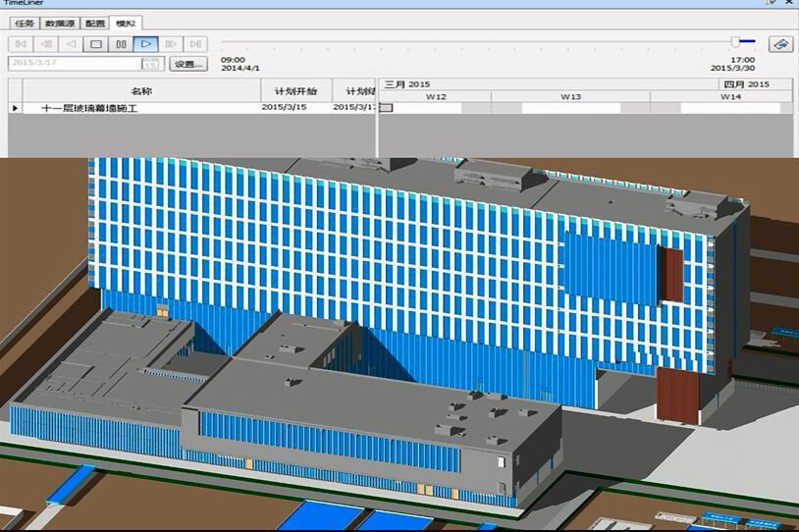Select task row 十一层玻璃幕墙施工

[x=191, y=108]
